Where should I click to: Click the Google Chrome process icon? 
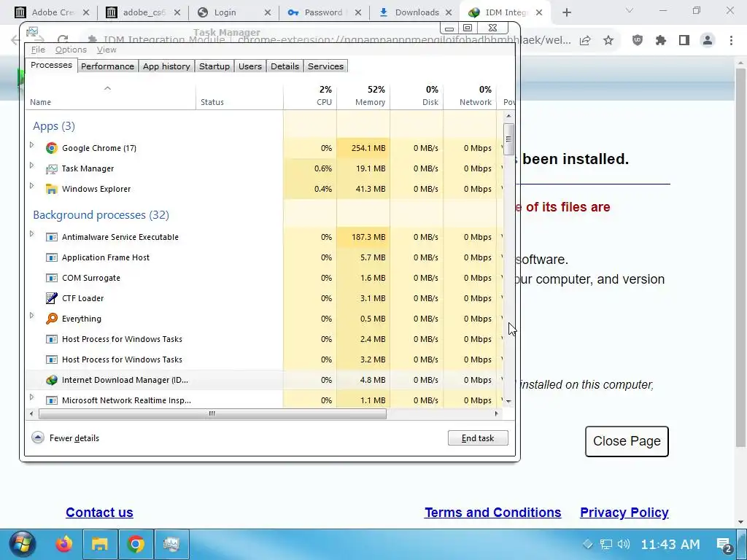52,148
